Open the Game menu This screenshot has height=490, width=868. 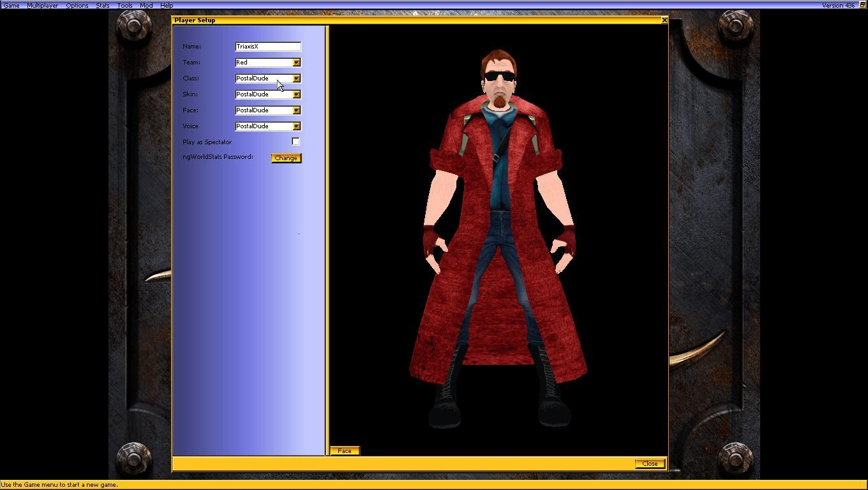pos(11,5)
